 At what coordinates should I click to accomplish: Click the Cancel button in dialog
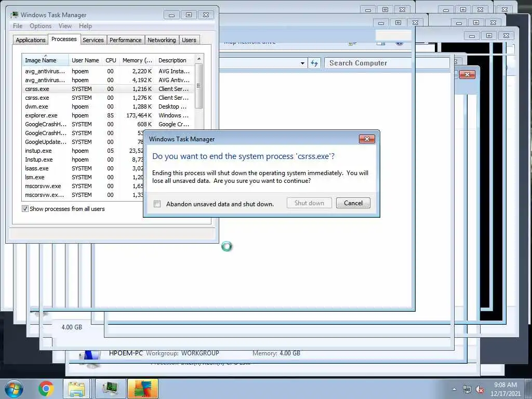click(x=353, y=203)
